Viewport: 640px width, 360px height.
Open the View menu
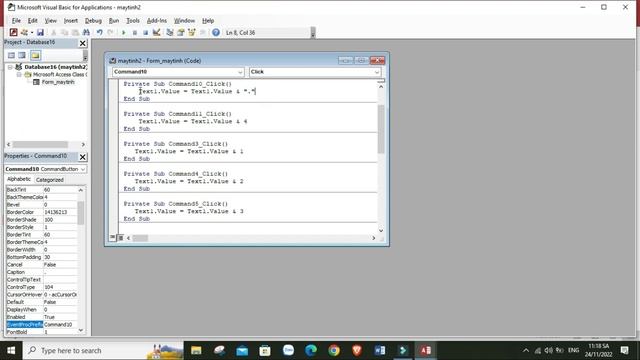pyautogui.click(x=51, y=20)
